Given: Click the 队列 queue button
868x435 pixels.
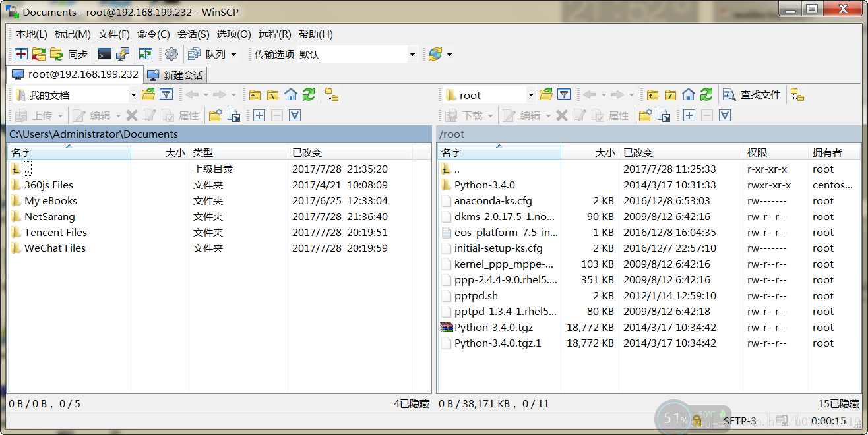Looking at the screenshot, I should point(208,54).
